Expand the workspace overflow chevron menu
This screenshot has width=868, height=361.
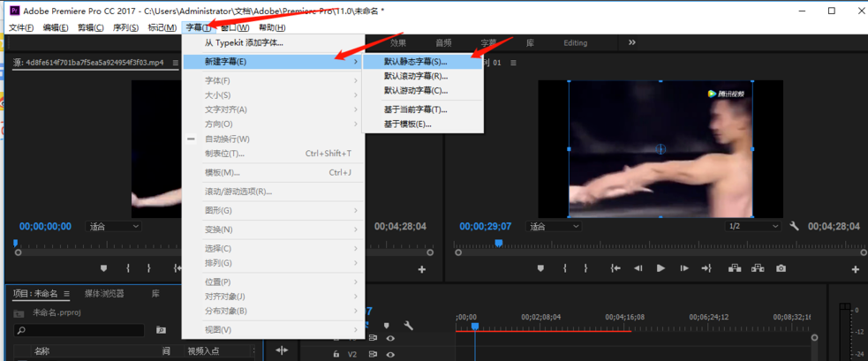coord(632,42)
